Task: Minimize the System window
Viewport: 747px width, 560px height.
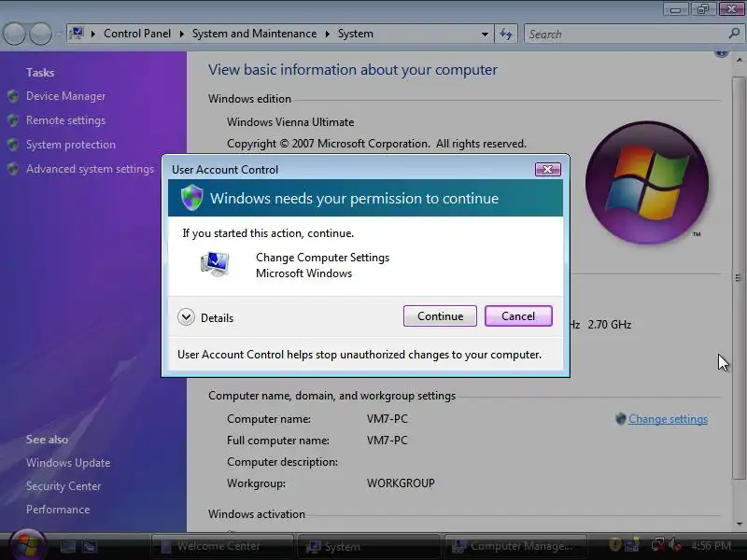Action: coord(675,9)
